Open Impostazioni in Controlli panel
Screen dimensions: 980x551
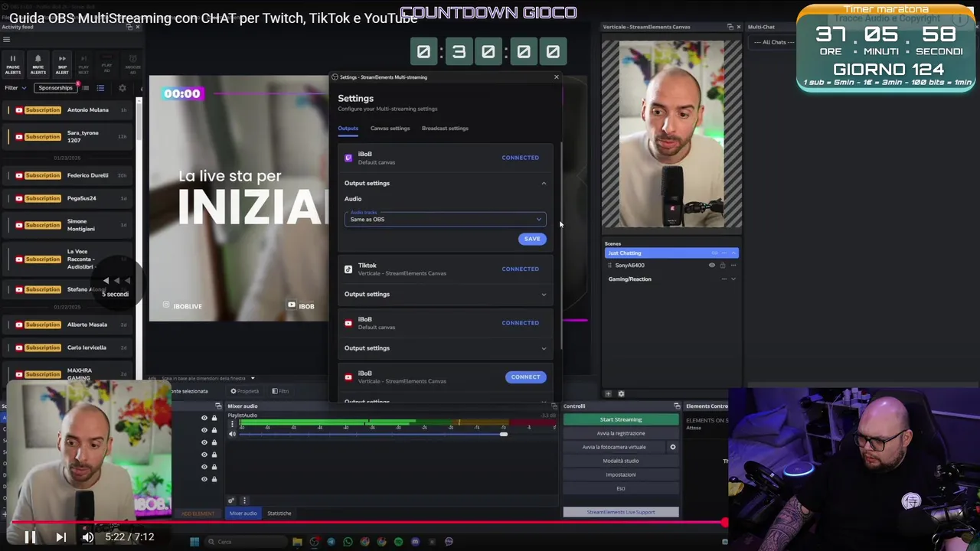click(621, 474)
